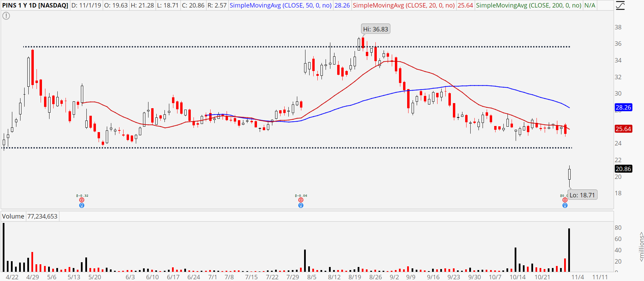
Task: Click the $-0.06 earnings estimate text
Action: pyautogui.click(x=301, y=196)
